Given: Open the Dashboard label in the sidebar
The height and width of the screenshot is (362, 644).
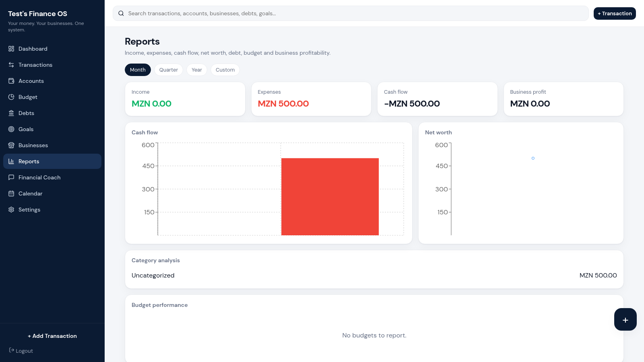Looking at the screenshot, I should point(33,49).
